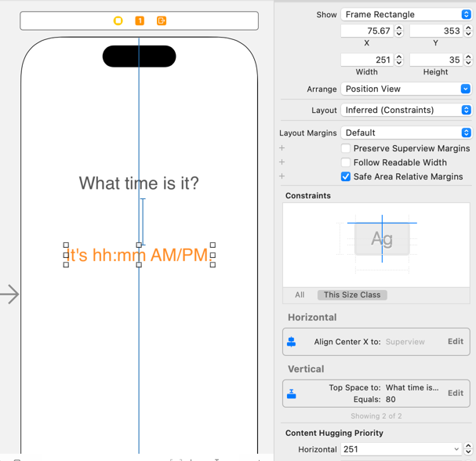This screenshot has width=476, height=461.
Task: Switch to the All constraints tab
Action: (x=300, y=295)
